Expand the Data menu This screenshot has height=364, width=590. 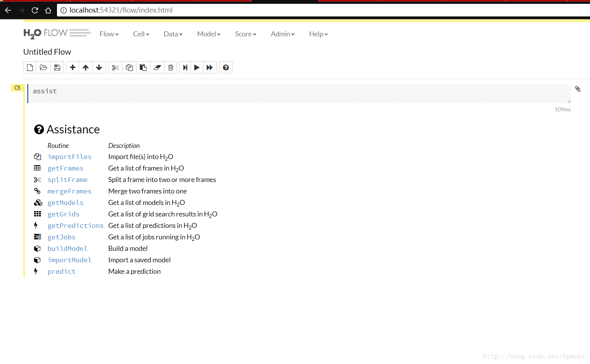tap(173, 34)
